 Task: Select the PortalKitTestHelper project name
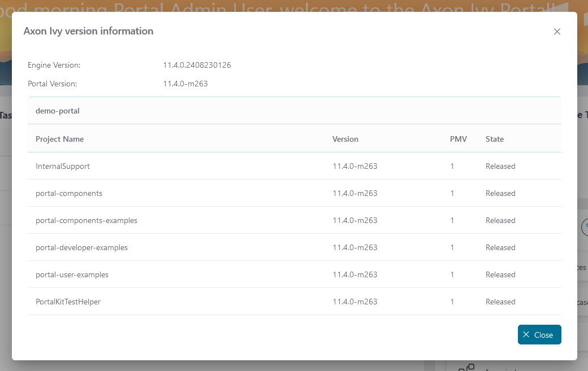68,302
